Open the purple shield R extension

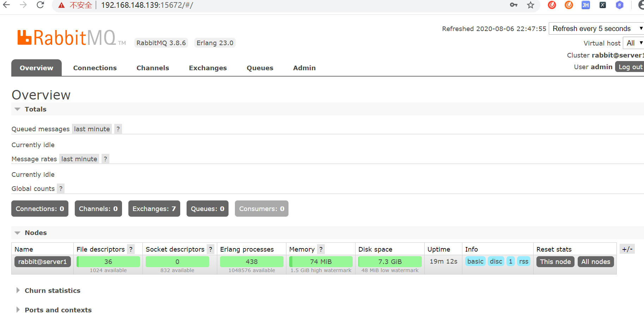(x=620, y=5)
